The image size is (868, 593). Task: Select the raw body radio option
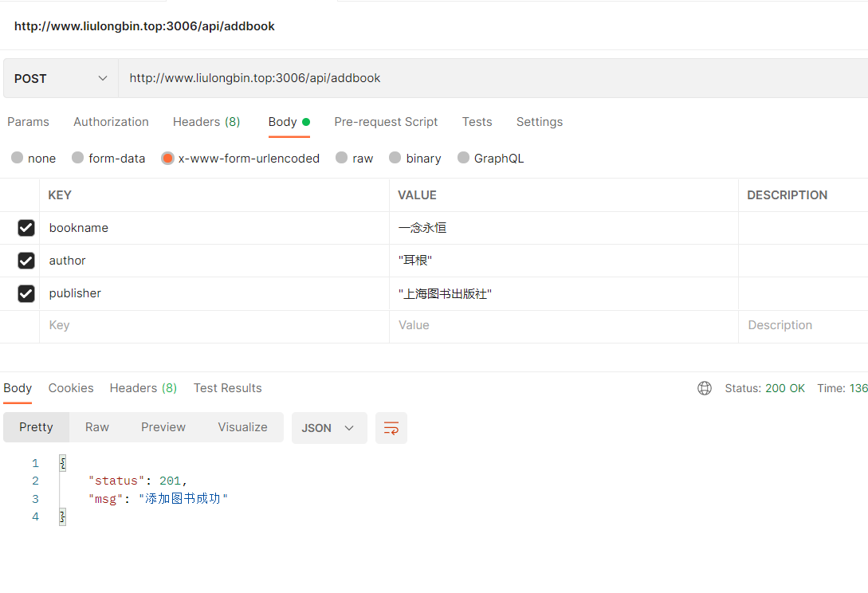click(x=342, y=158)
